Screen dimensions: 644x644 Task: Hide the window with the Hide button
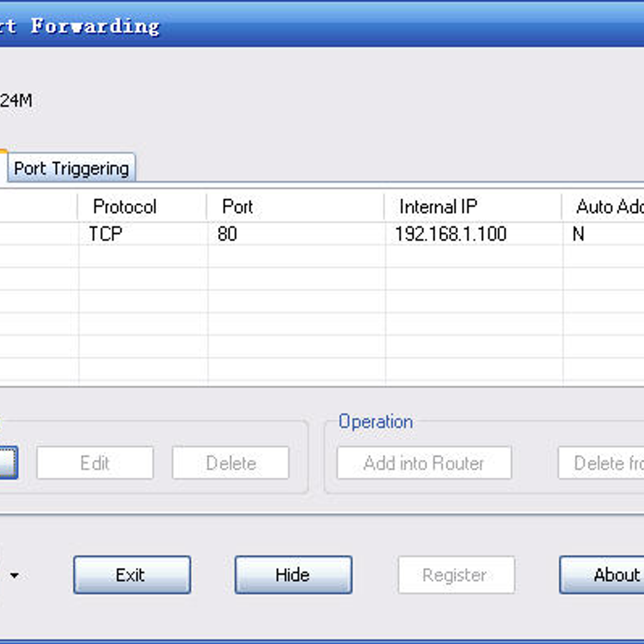[x=293, y=575]
